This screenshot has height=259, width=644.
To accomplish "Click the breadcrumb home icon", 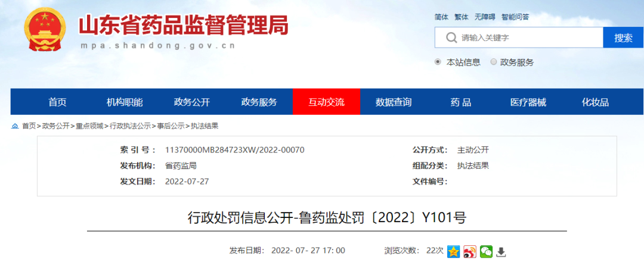I will (x=15, y=126).
